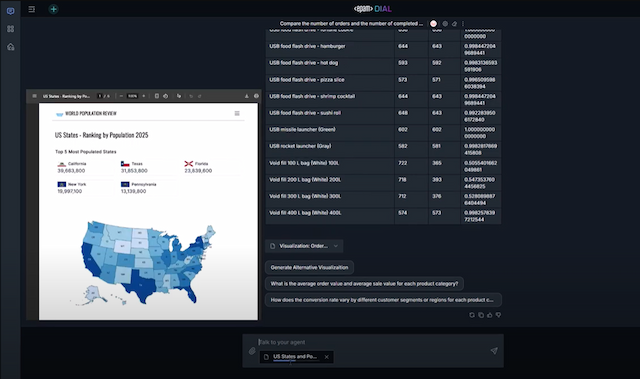The width and height of the screenshot is (640, 379).
Task: Click 'Void fill 400 L bag (White) 400L' row
Action: 383,216
